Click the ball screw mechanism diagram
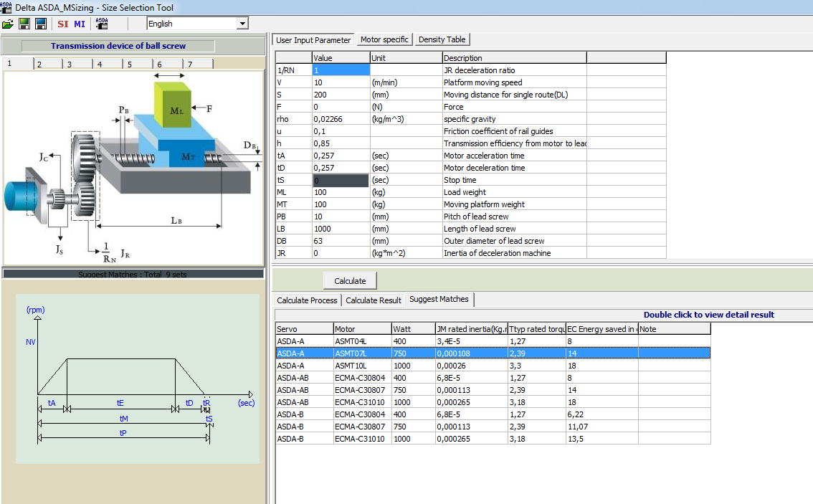This screenshot has width=813, height=504. pos(134,167)
